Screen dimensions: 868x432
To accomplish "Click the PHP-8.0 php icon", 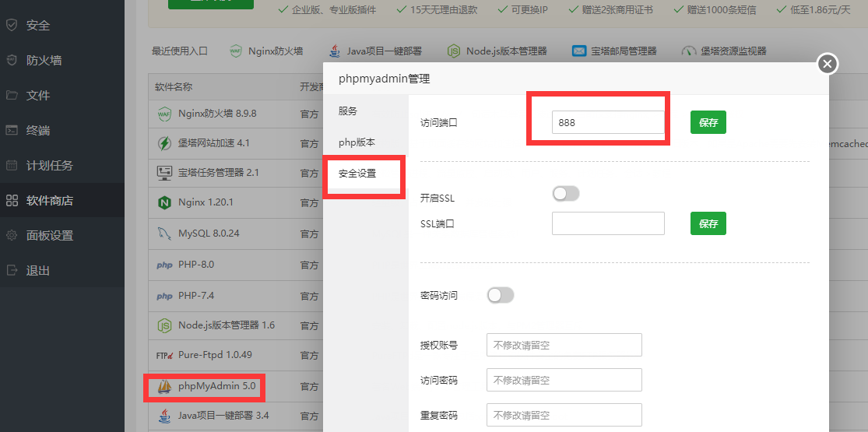I will click(x=164, y=265).
